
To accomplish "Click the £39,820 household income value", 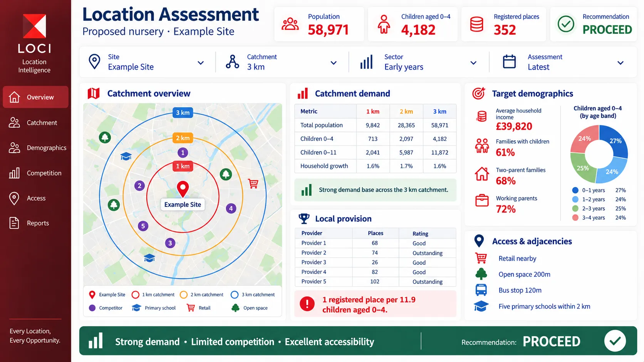I will click(514, 126).
